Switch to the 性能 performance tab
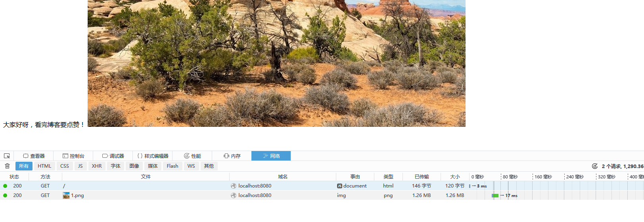This screenshot has width=644, height=222. pos(192,156)
